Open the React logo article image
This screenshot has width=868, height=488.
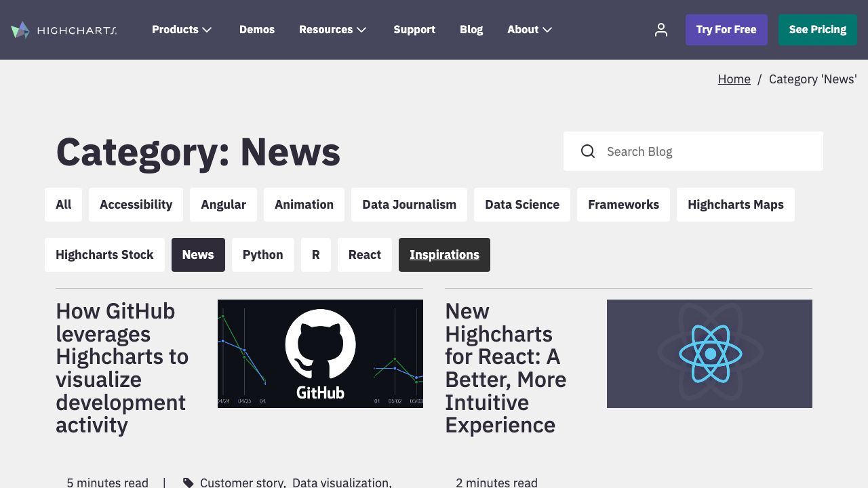tap(709, 354)
